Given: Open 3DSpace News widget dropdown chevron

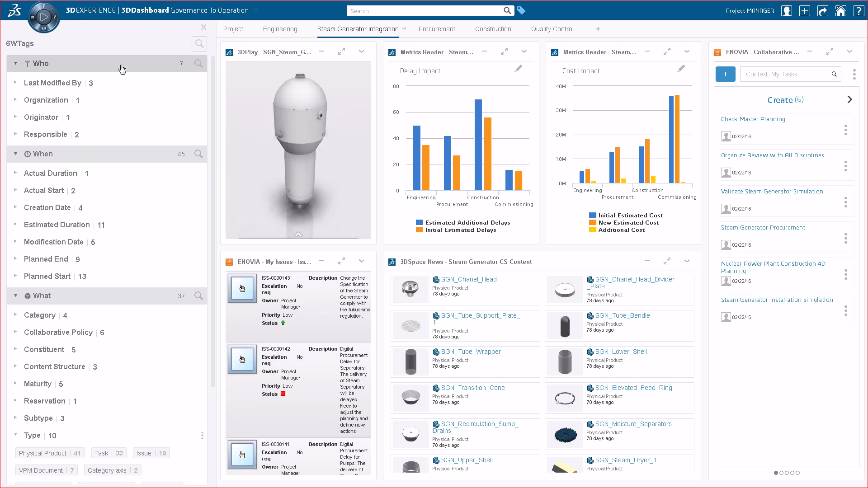Looking at the screenshot, I should coord(687,262).
